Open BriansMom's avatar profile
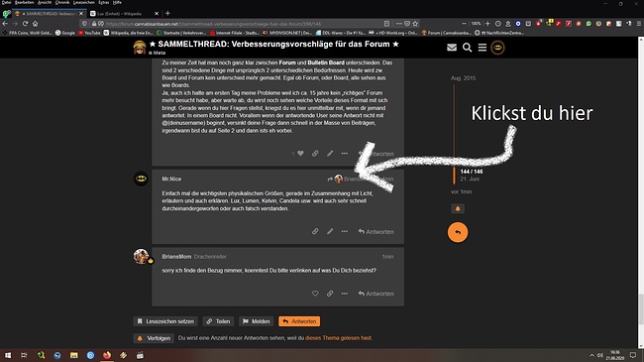The width and height of the screenshot is (644, 362). [x=141, y=256]
